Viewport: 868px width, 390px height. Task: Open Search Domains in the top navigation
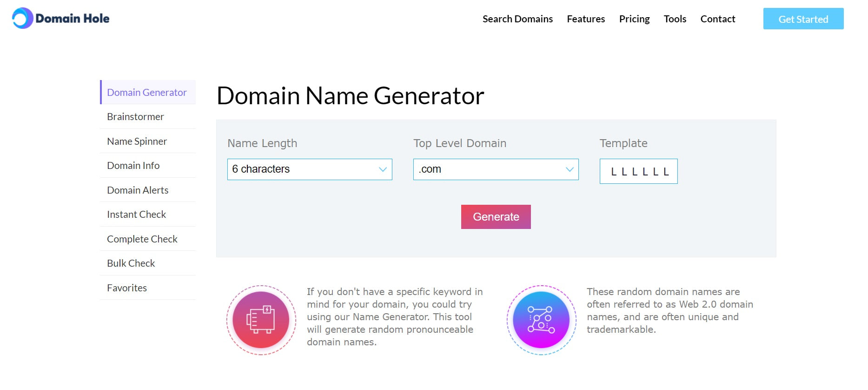[x=517, y=19]
